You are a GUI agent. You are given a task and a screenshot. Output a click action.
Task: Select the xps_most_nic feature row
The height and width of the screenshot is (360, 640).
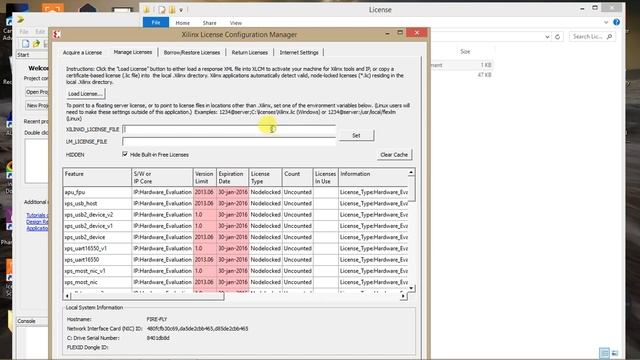coord(236,282)
